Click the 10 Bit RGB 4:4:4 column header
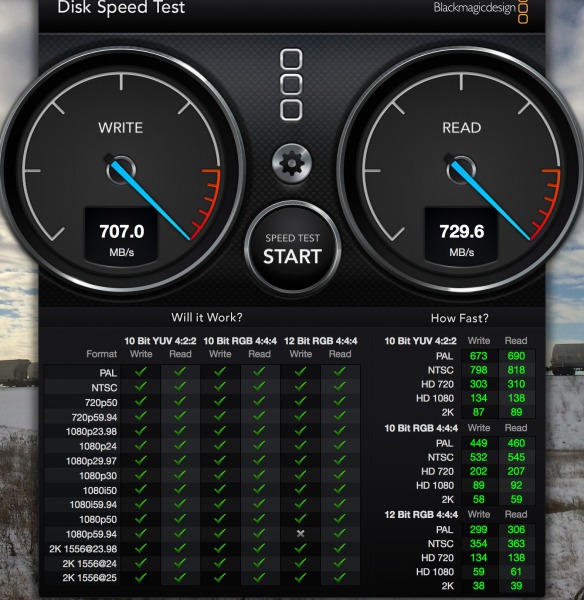Viewport: 584px width, 600px height. click(x=240, y=341)
